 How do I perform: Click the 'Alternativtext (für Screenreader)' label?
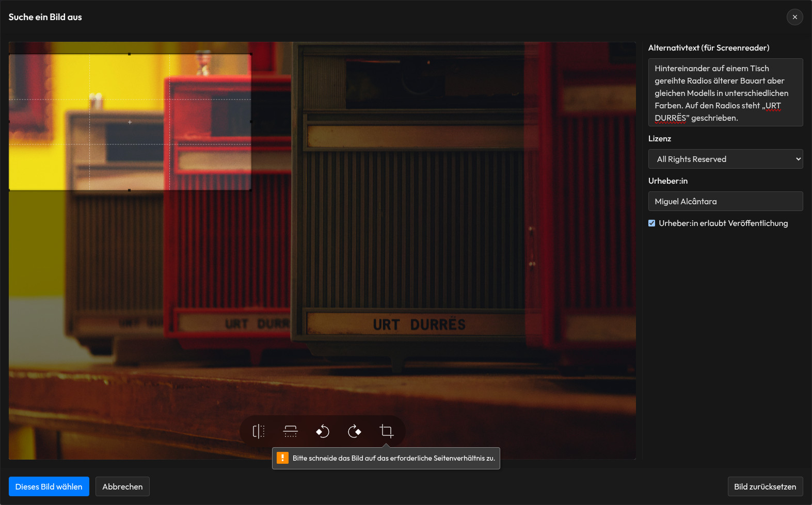709,48
